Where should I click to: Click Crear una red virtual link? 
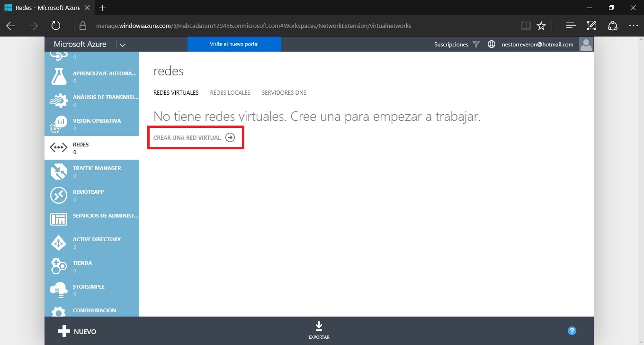pyautogui.click(x=194, y=138)
